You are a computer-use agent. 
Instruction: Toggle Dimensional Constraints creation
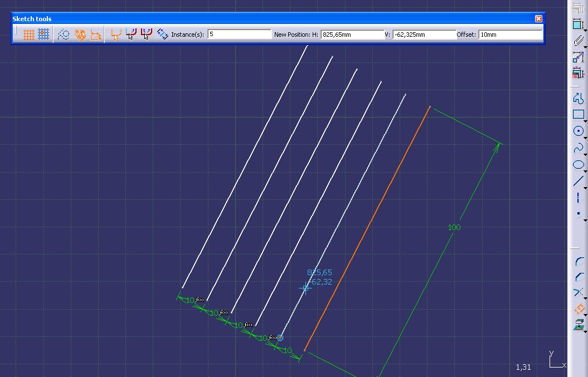96,35
